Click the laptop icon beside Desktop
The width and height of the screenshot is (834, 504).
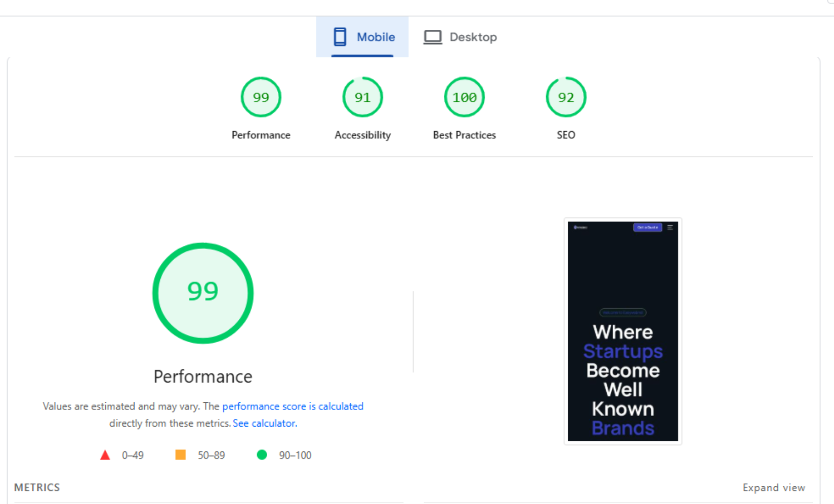pos(433,37)
